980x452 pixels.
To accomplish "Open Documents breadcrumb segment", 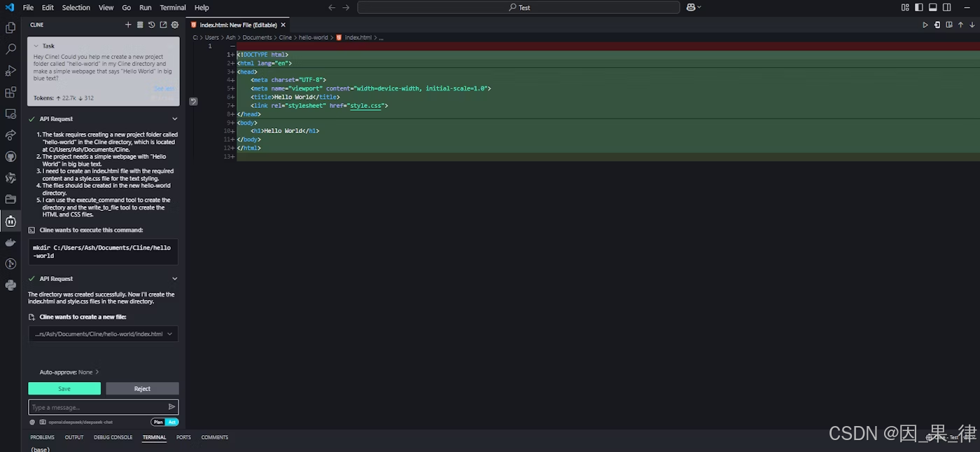I will point(257,38).
